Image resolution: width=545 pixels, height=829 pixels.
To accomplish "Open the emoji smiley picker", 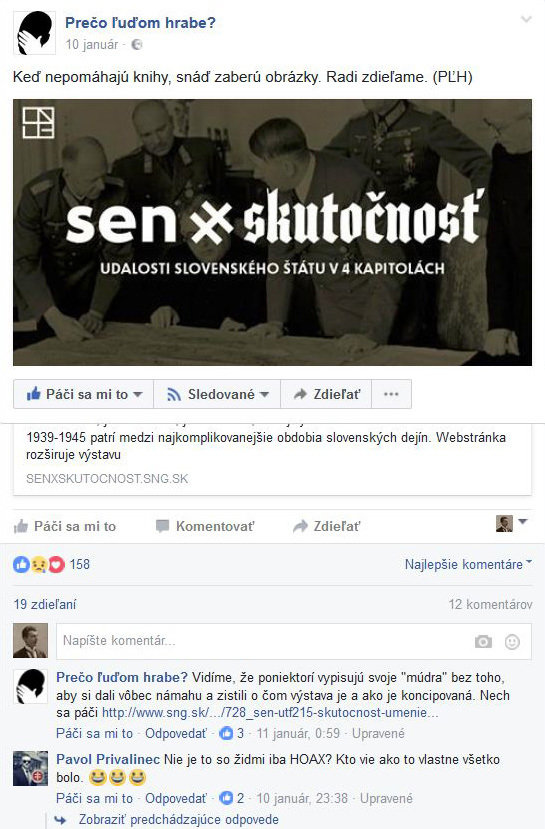I will coord(512,641).
